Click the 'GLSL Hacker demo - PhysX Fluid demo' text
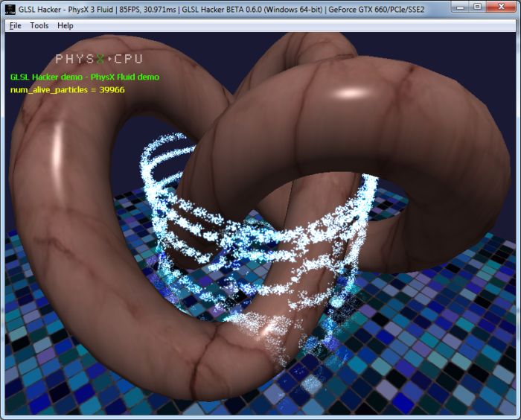 85,77
